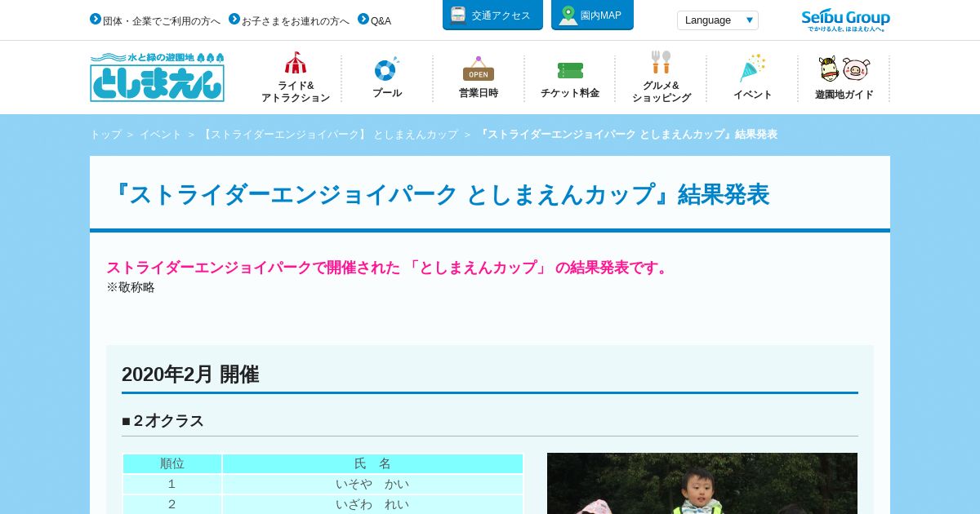
Task: Select 遊園地ガイド menu label
Action: point(844,95)
